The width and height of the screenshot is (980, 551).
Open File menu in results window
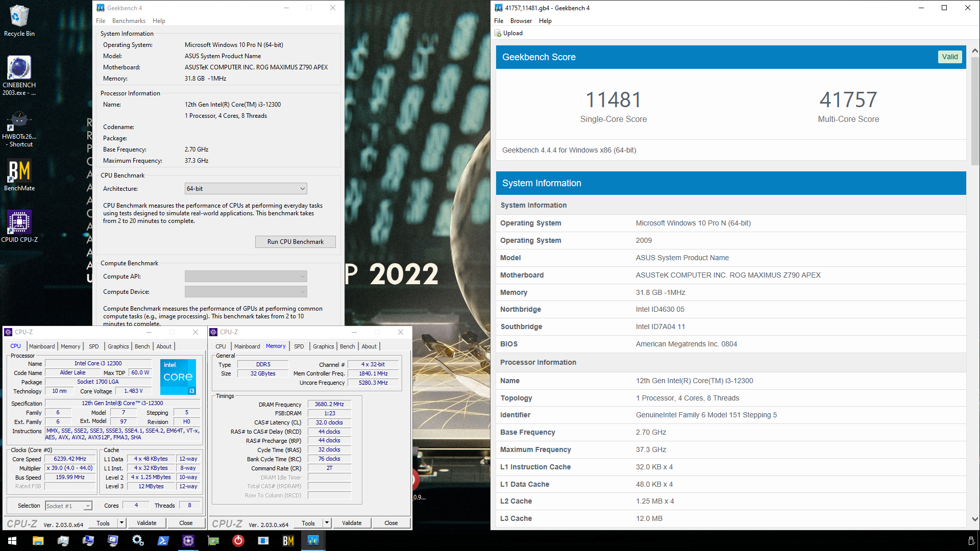coord(499,21)
